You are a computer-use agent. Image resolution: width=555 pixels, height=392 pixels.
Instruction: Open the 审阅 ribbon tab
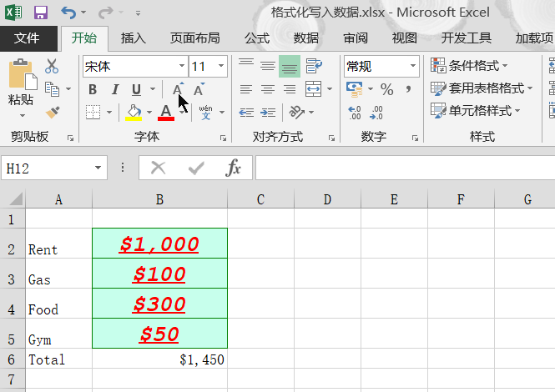356,38
